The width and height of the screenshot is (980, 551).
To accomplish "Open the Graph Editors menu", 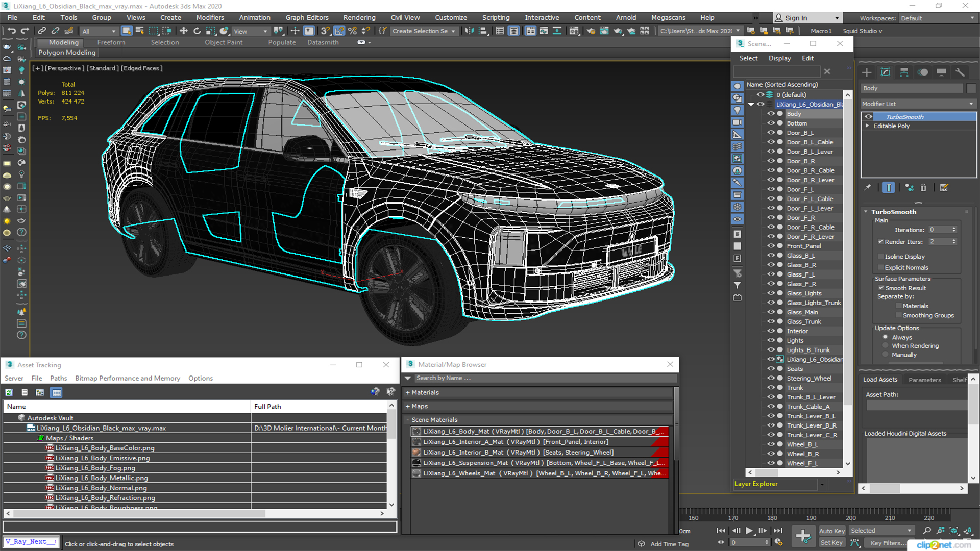I will tap(307, 17).
